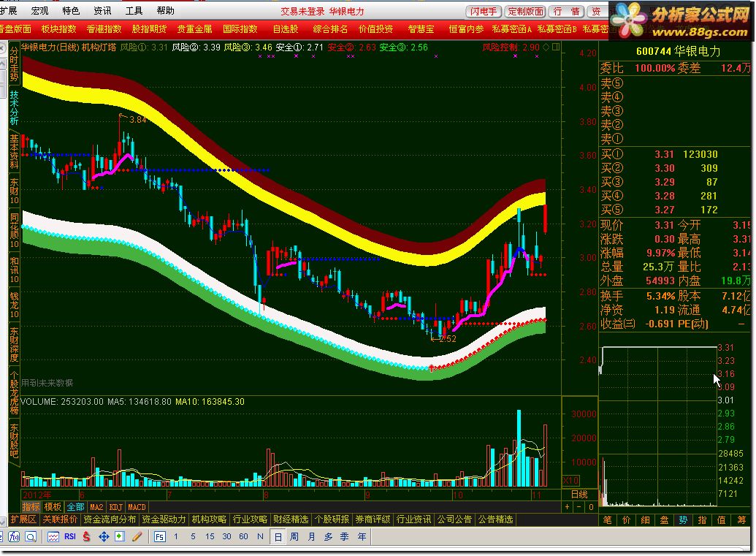Click the window-layout icon at chart top-right
The width and height of the screenshot is (756, 556).
tap(556, 47)
